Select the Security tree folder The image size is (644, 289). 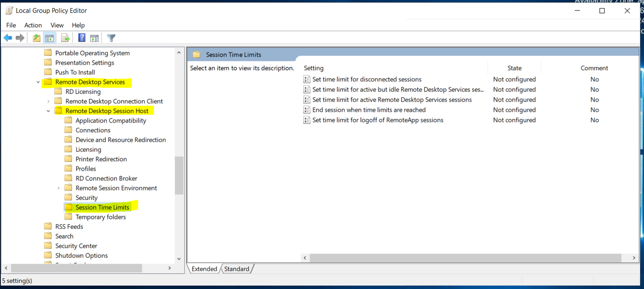[x=86, y=197]
